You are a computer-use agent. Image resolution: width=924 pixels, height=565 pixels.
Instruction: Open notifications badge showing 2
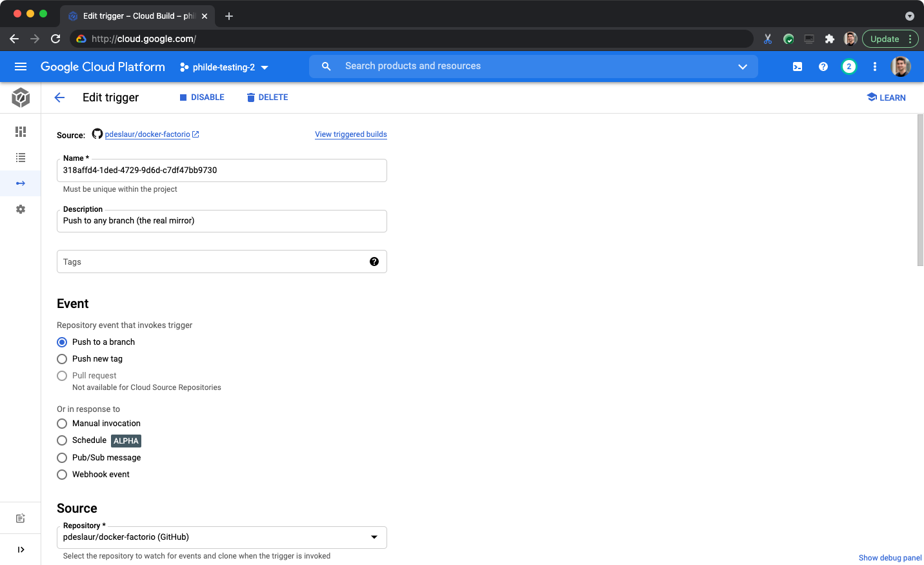click(849, 67)
